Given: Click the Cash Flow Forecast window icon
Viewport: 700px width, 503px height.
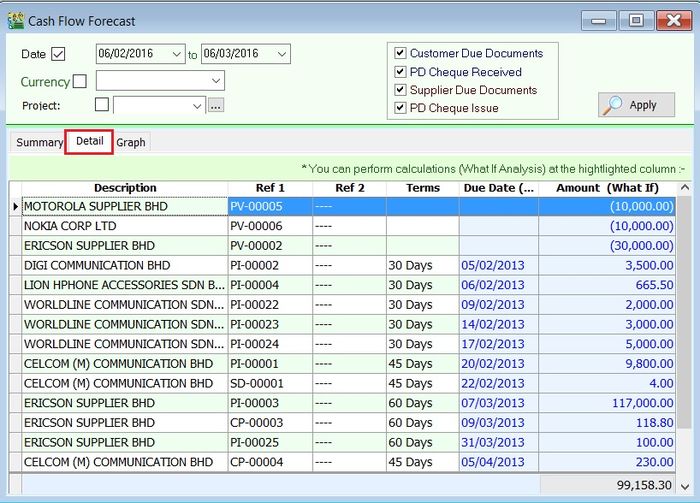Looking at the screenshot, I should (x=16, y=20).
